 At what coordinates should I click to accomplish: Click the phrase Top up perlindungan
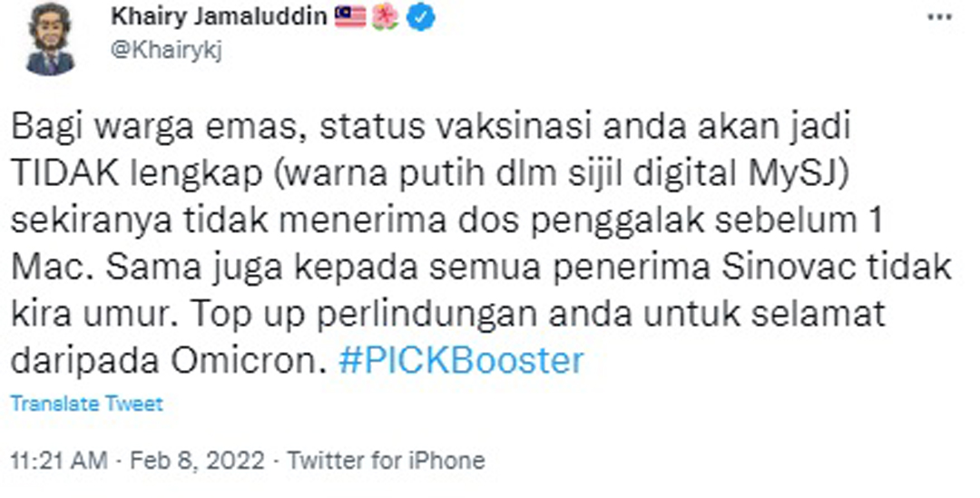pos(365,314)
